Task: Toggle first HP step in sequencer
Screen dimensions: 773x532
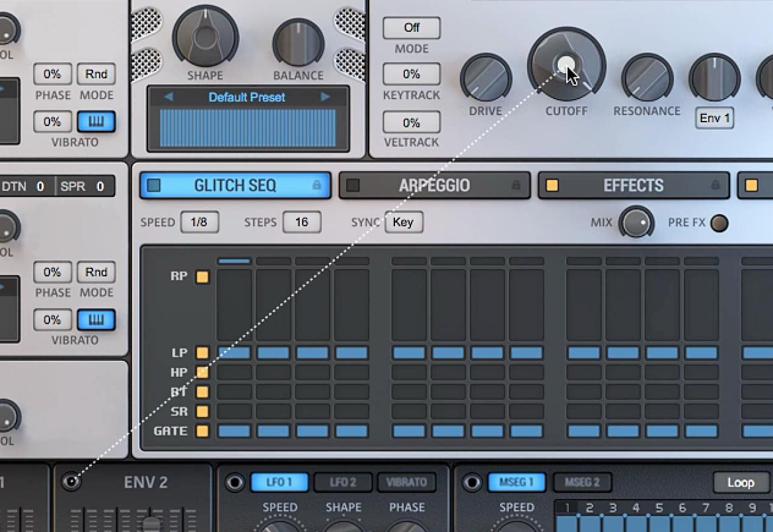Action: click(x=234, y=372)
